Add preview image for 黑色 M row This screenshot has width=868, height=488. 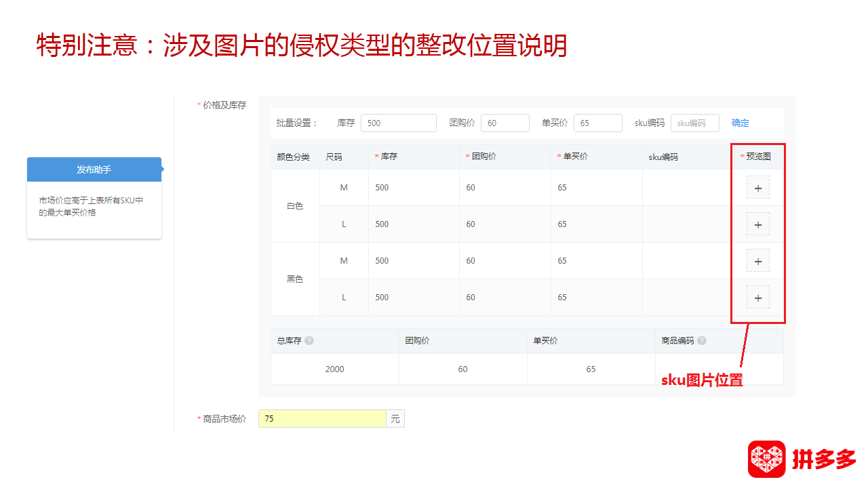click(758, 260)
